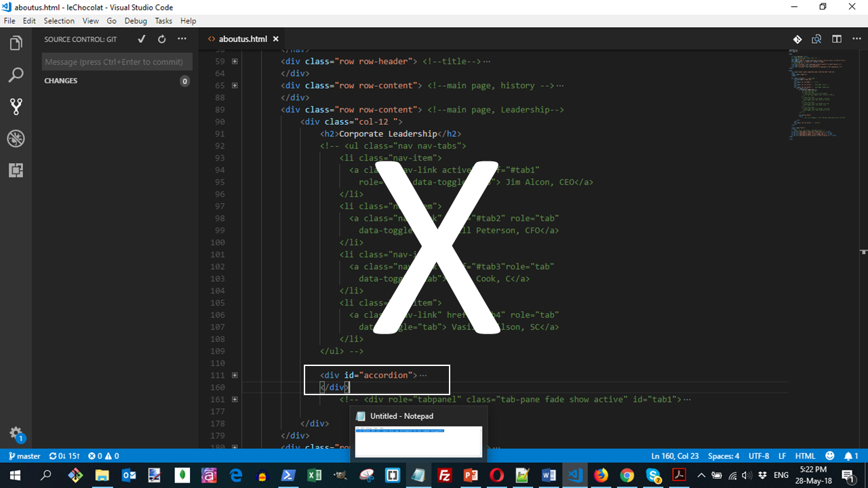Open Outlook from taskbar
The height and width of the screenshot is (488, 868).
point(129,475)
